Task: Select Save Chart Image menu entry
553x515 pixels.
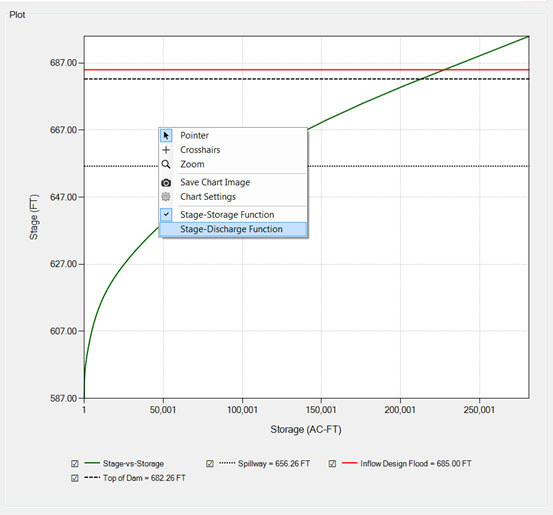Action: [x=233, y=182]
